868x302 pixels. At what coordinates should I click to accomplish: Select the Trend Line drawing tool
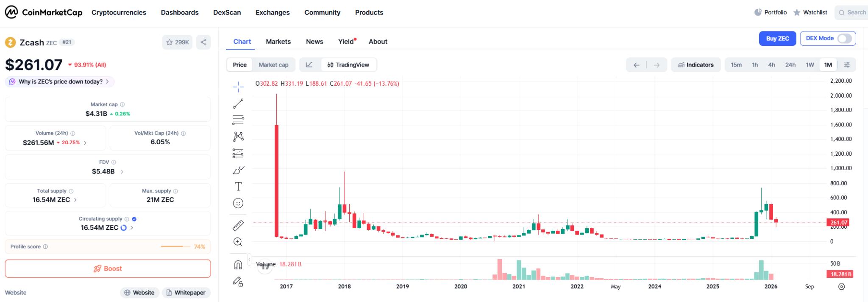(239, 103)
